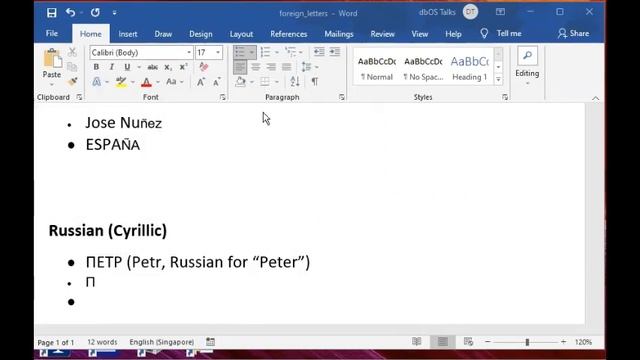Switch to the Draw tab
Image resolution: width=640 pixels, height=360 pixels.
tap(163, 34)
